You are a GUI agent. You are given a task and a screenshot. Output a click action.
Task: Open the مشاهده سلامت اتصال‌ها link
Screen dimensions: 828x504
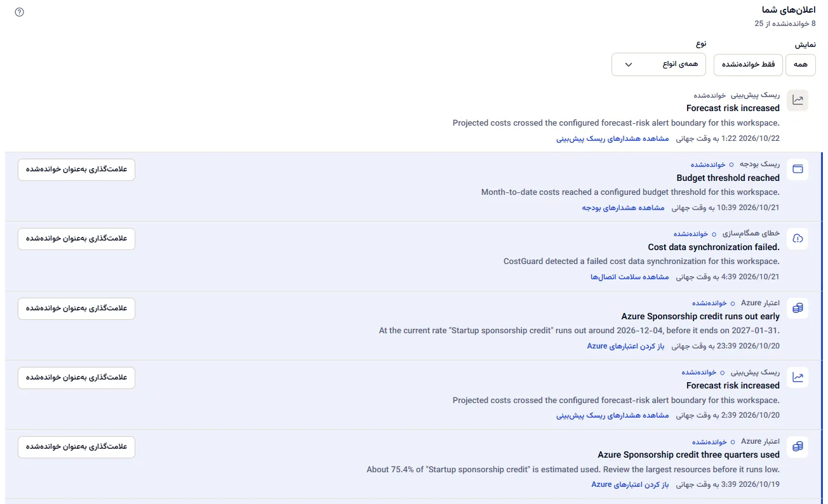point(630,277)
